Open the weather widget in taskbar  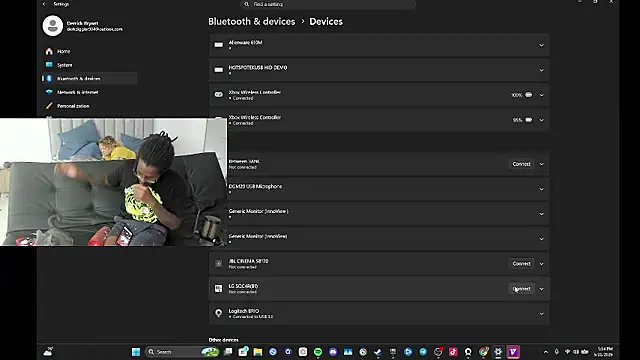pyautogui.click(x=48, y=352)
